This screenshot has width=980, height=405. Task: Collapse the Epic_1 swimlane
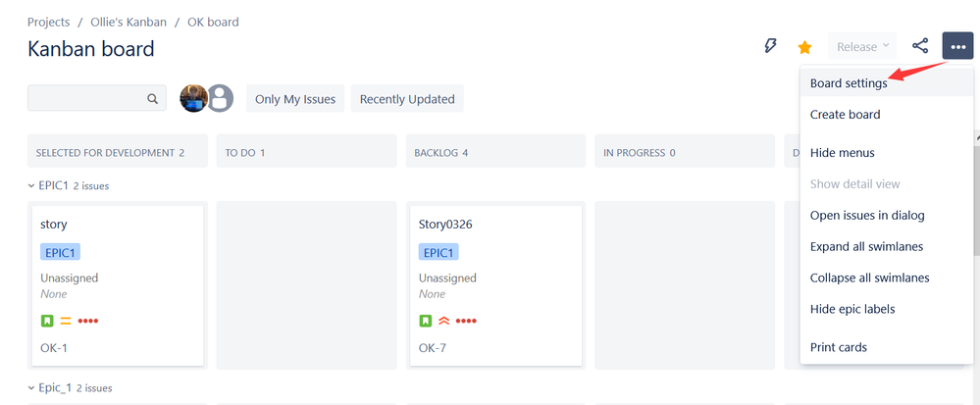(x=31, y=388)
